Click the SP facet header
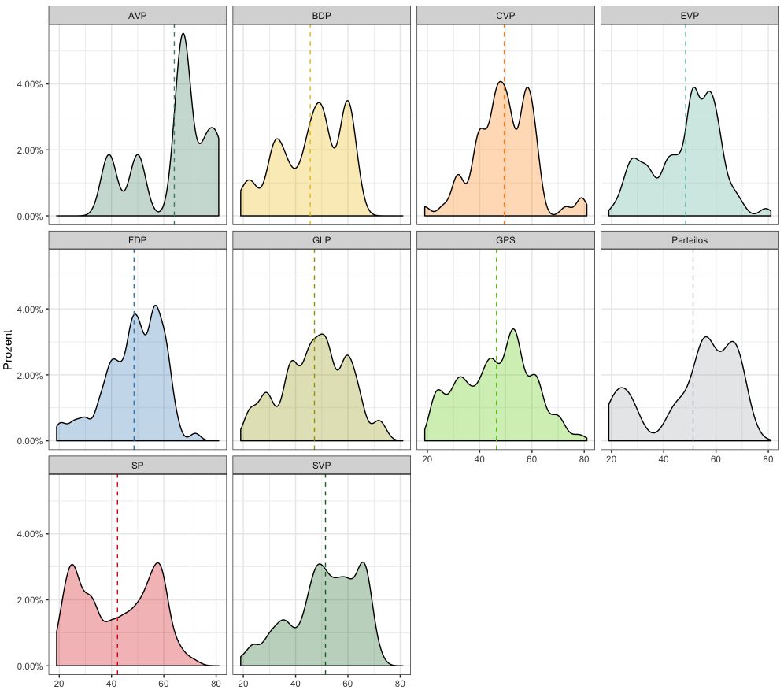The width and height of the screenshot is (784, 690). click(x=138, y=465)
